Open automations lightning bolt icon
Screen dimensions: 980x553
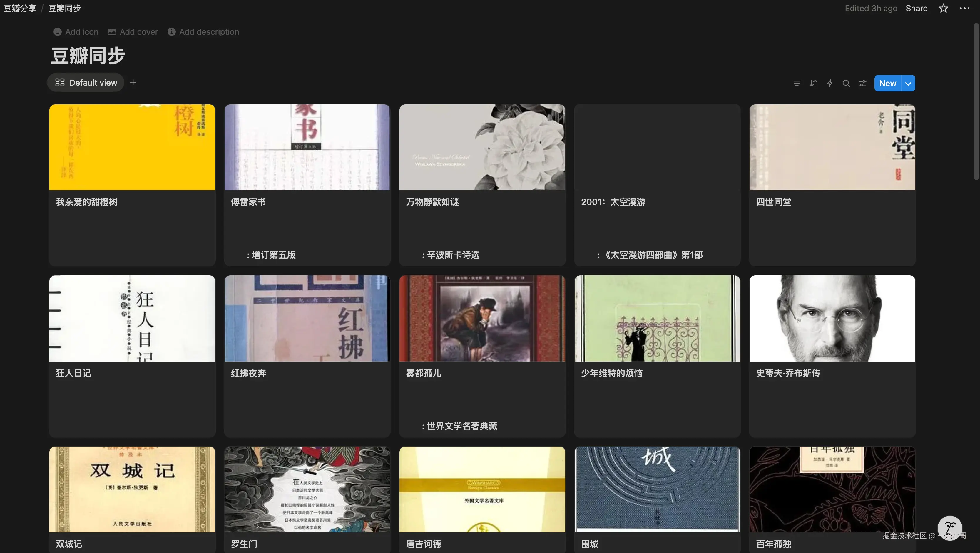830,83
